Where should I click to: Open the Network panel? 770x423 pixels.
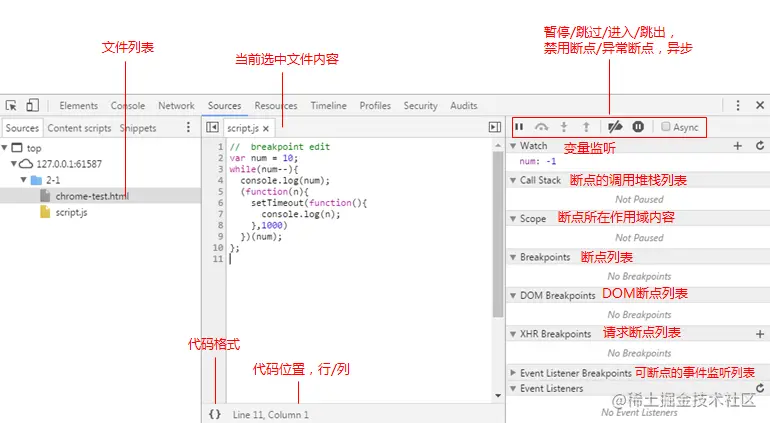176,106
